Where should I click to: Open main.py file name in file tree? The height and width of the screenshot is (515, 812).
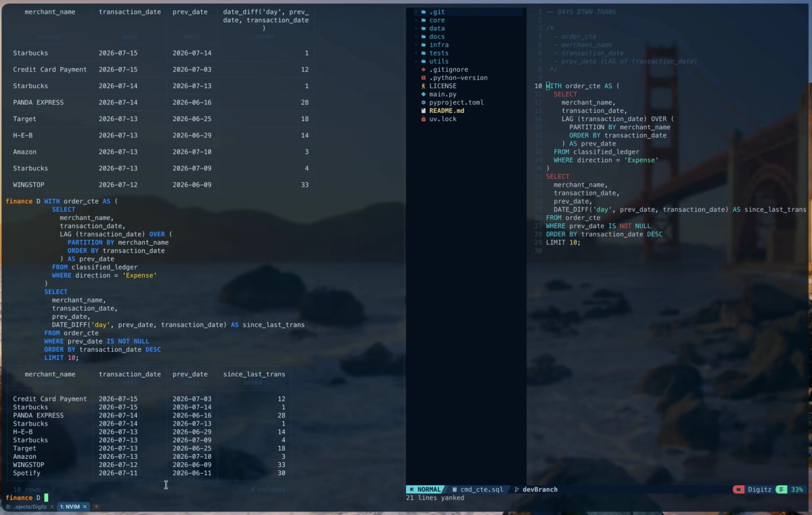(443, 94)
